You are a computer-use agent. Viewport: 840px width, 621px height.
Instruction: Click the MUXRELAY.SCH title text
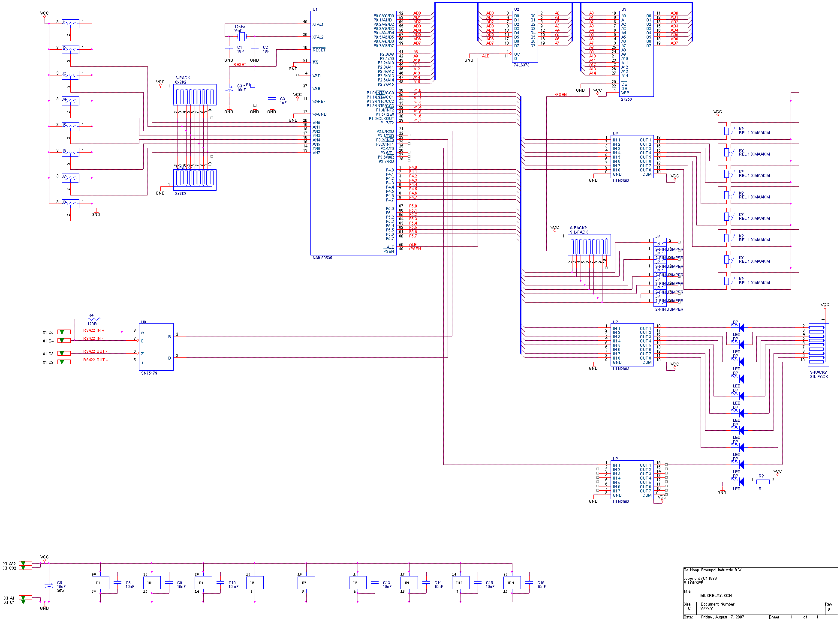pyautogui.click(x=716, y=595)
